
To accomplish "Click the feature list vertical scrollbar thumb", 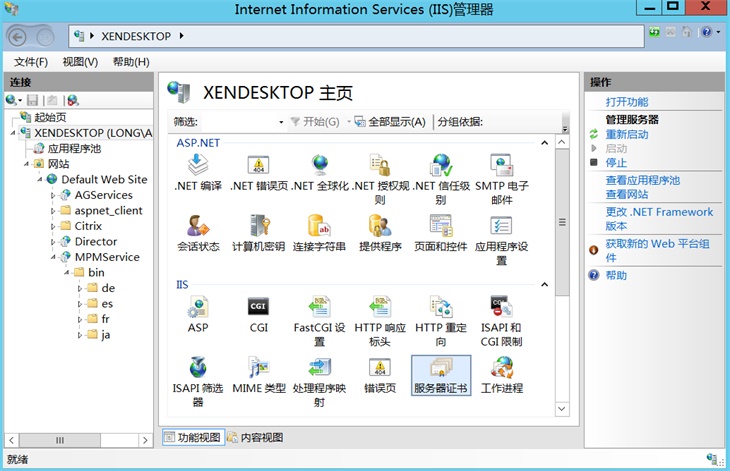I will click(x=562, y=222).
